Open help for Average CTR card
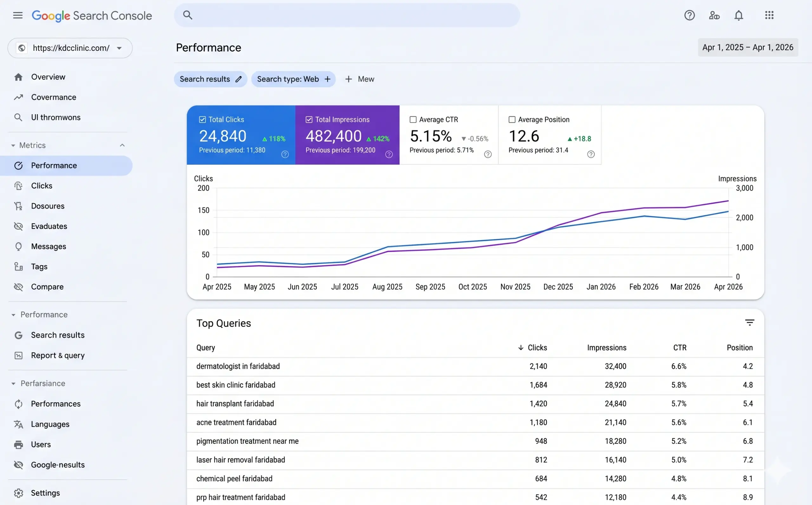 pos(488,154)
